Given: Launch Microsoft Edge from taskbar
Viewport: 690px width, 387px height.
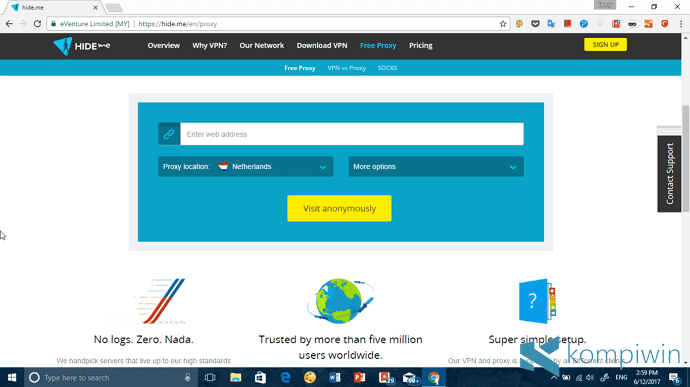Looking at the screenshot, I should point(285,377).
